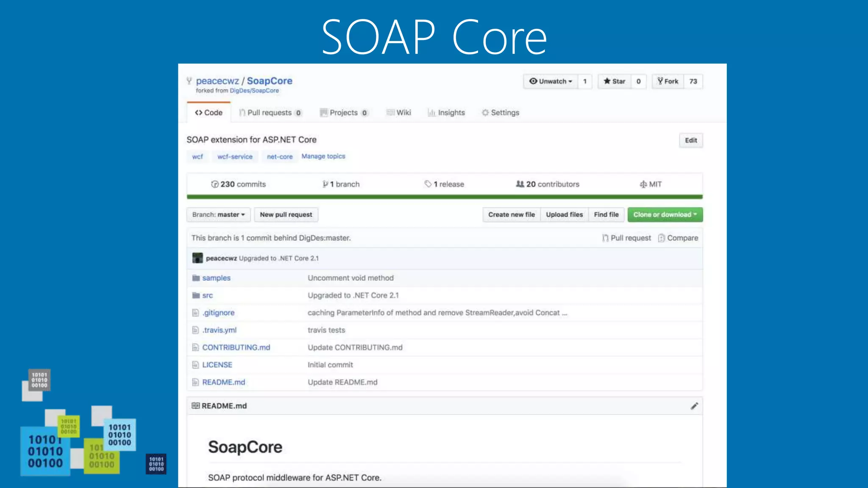Select the wcf topic tag
The width and height of the screenshot is (868, 488).
(198, 157)
